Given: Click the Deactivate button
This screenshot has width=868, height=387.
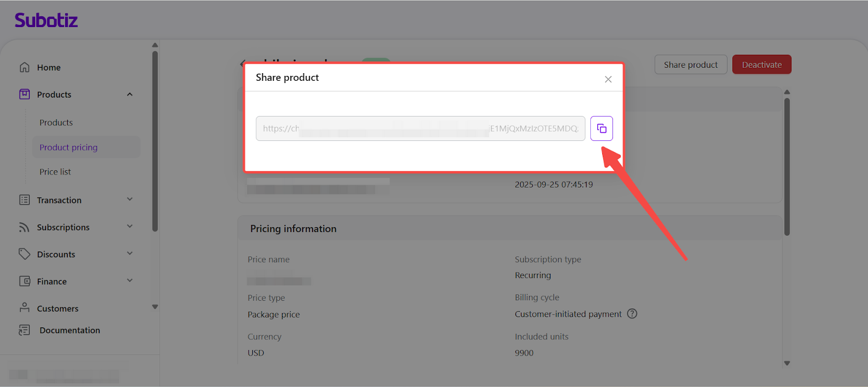Looking at the screenshot, I should [761, 64].
